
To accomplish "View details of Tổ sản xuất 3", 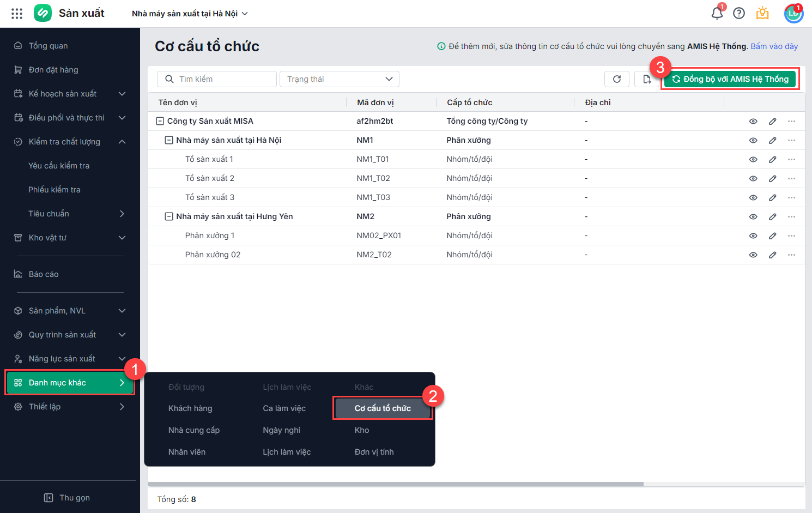I will (x=753, y=198).
